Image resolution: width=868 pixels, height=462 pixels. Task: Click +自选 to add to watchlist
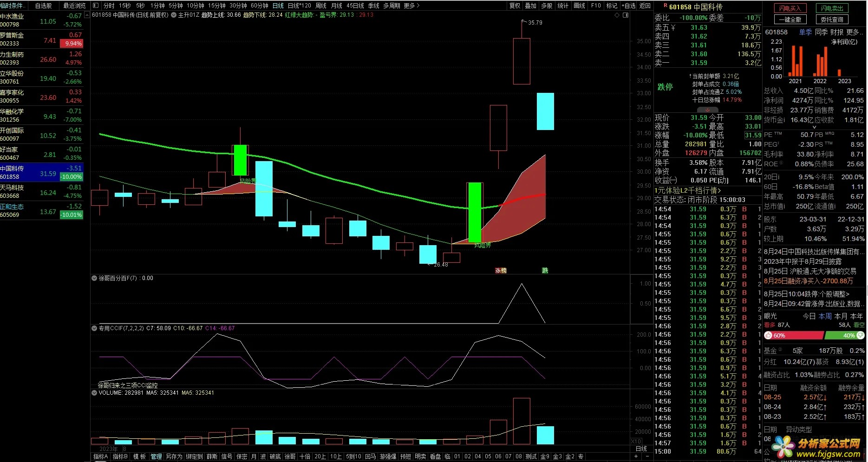(x=629, y=6)
